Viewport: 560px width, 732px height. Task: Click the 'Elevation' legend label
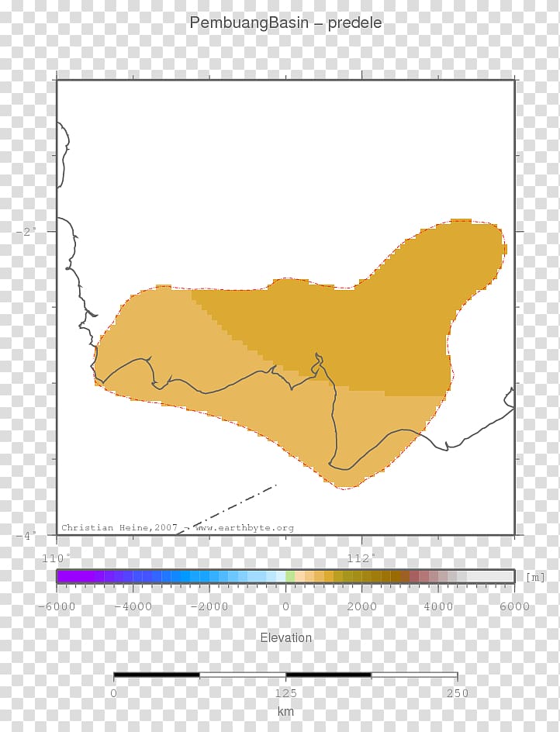click(x=286, y=637)
